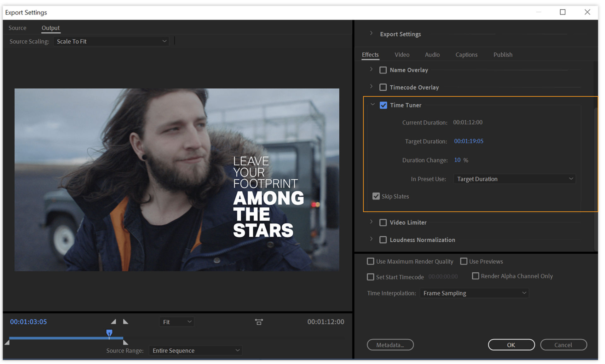Click the aspect ratio correction icon
This screenshot has width=605, height=364.
click(x=259, y=322)
